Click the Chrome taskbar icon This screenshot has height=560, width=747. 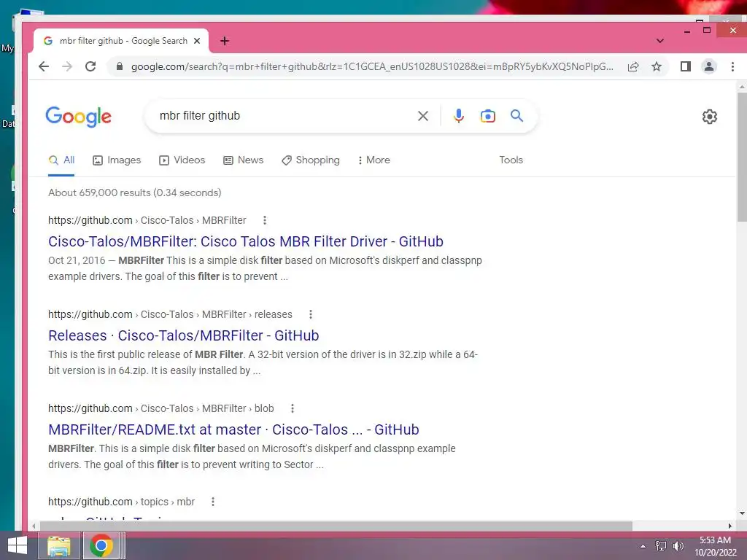pyautogui.click(x=101, y=546)
